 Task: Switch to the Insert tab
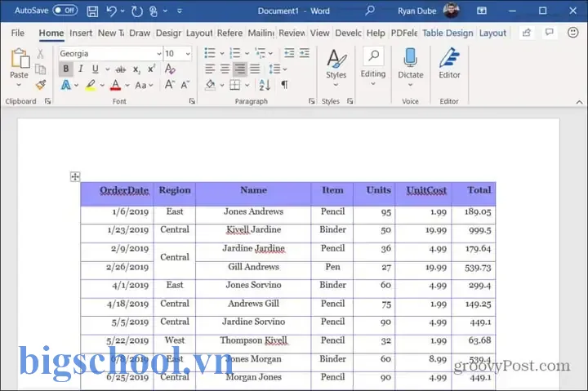tap(81, 33)
